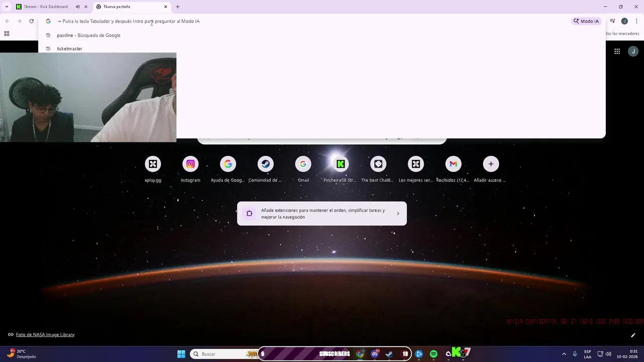
Task: Open the Añade extensiones suggestion card
Action: 322,214
